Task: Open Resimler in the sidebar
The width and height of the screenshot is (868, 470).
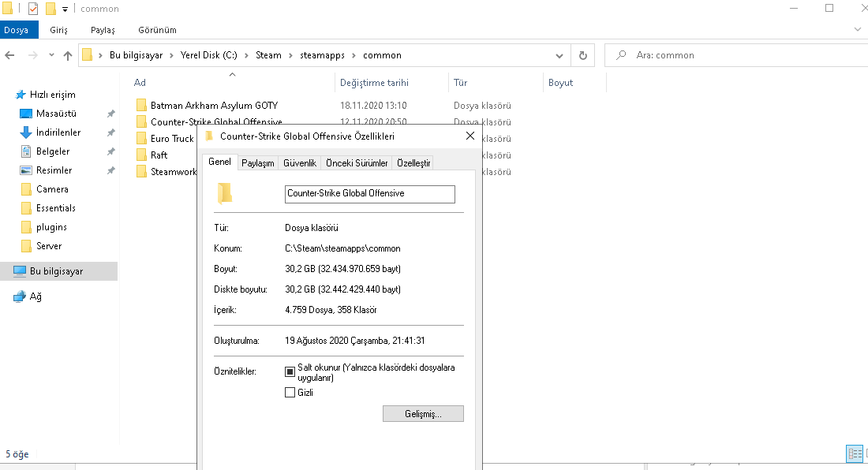Action: pyautogui.click(x=54, y=170)
